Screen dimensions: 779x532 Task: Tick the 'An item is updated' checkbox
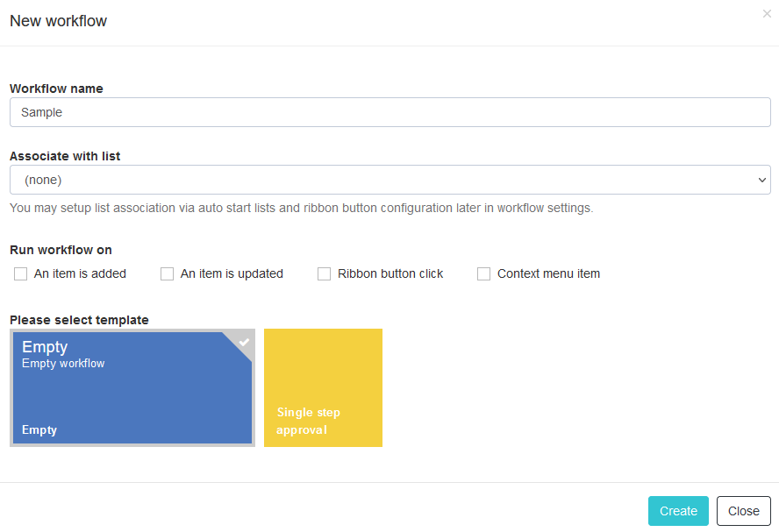pyautogui.click(x=167, y=274)
